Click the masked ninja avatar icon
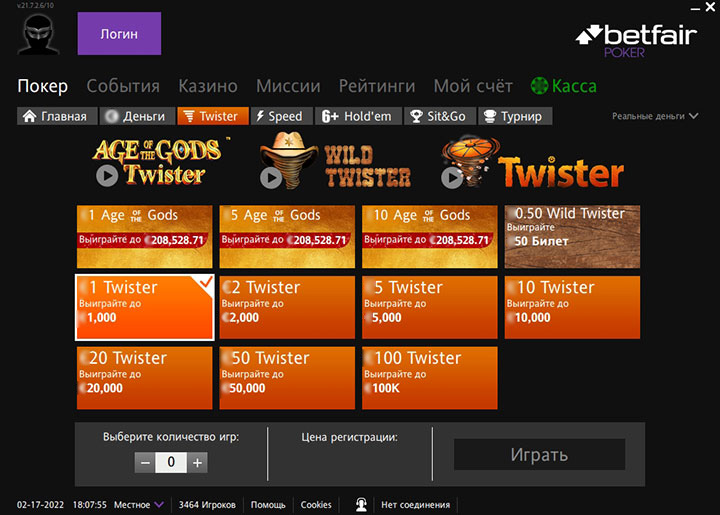 point(38,34)
